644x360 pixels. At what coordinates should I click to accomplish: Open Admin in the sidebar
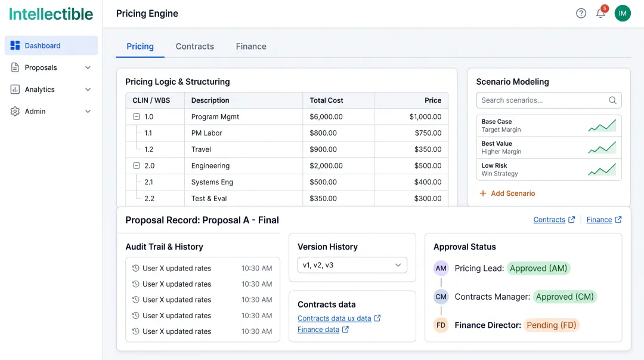[x=51, y=111]
